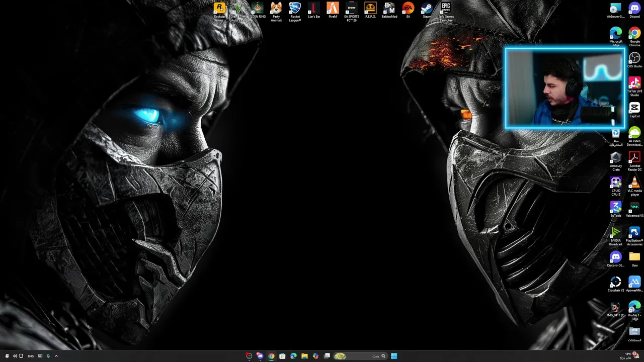
Task: Select the CPUID CPU-Z icon
Action: [616, 186]
